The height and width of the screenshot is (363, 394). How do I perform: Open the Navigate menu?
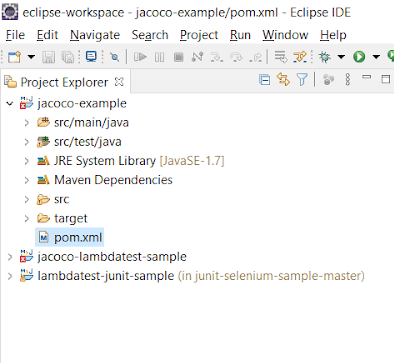[95, 35]
